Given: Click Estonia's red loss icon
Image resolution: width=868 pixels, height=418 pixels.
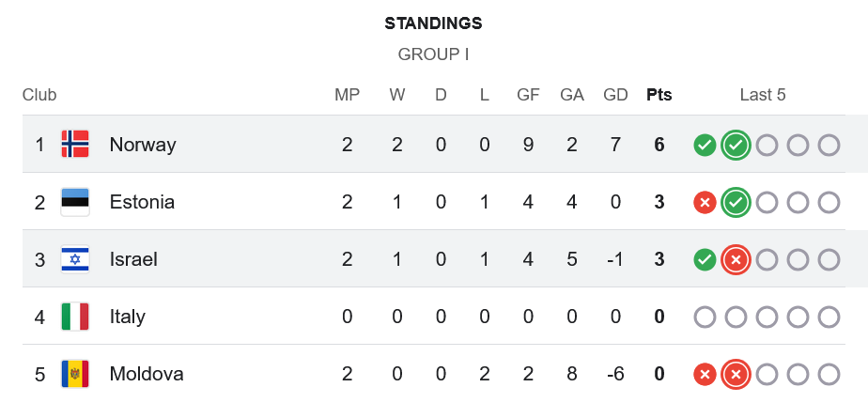Looking at the screenshot, I should (x=705, y=202).
